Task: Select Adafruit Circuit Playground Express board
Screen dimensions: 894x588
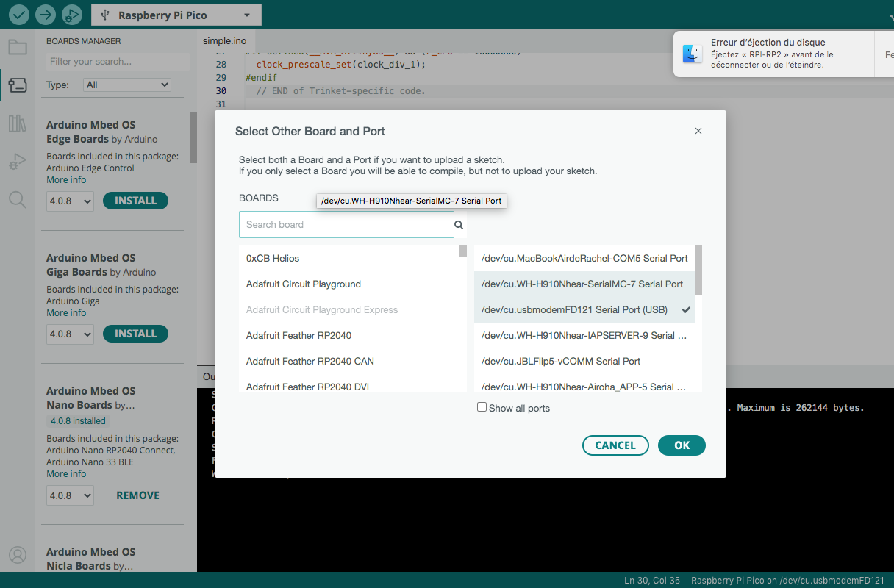Action: [349, 310]
